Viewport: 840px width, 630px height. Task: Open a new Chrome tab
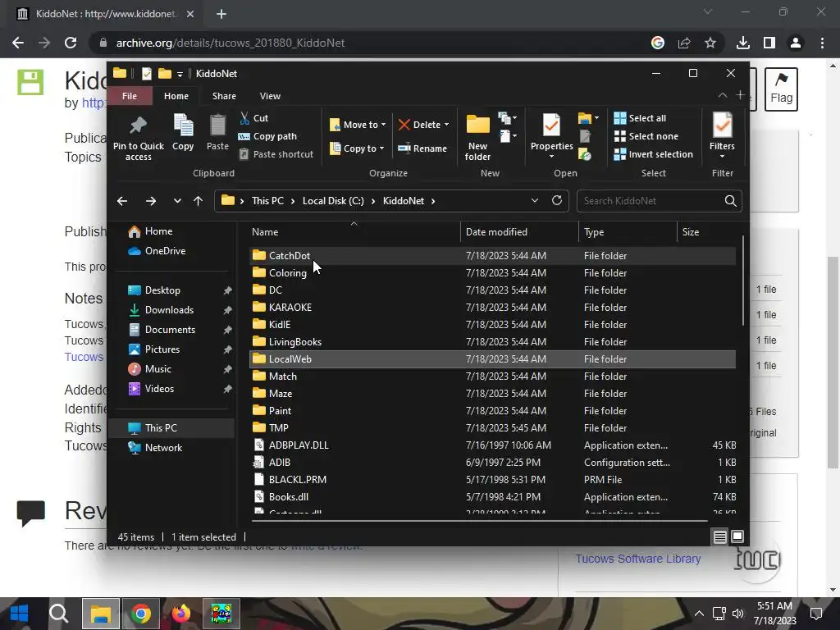[x=221, y=14]
